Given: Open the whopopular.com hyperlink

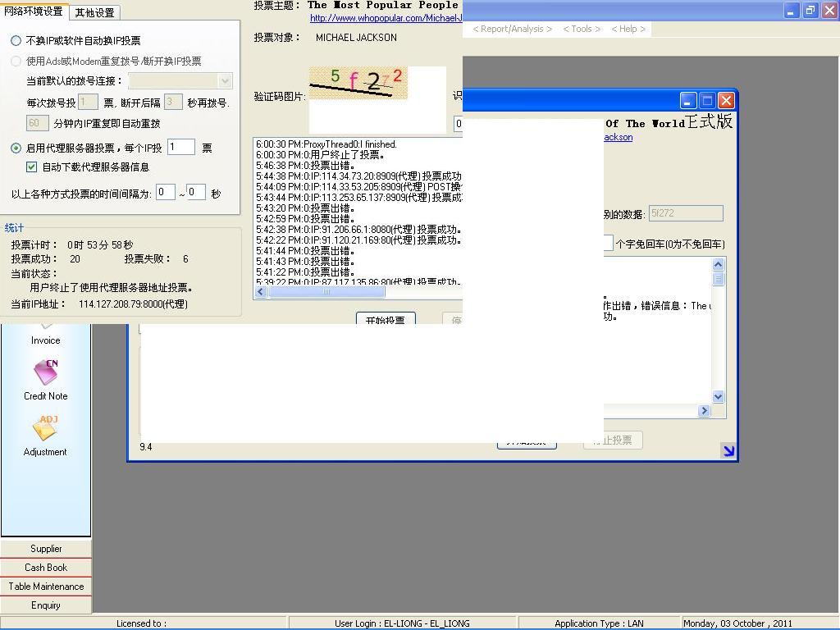Looking at the screenshot, I should coord(386,18).
